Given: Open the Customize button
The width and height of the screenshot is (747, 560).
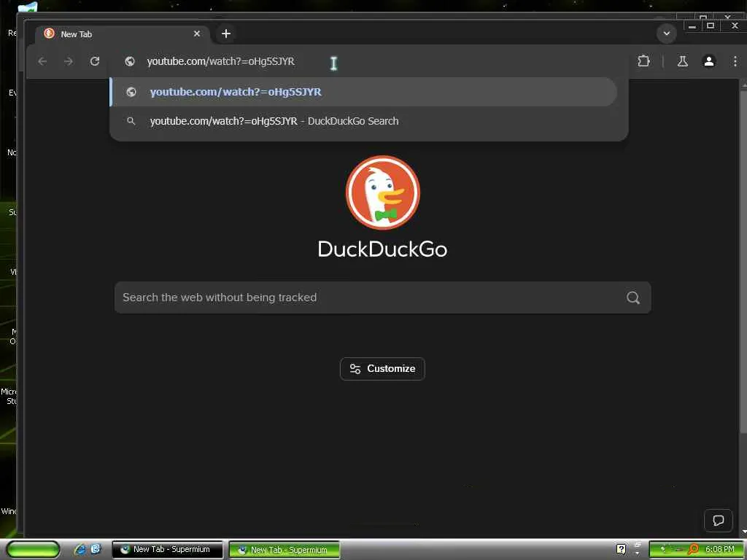Looking at the screenshot, I should pyautogui.click(x=382, y=368).
